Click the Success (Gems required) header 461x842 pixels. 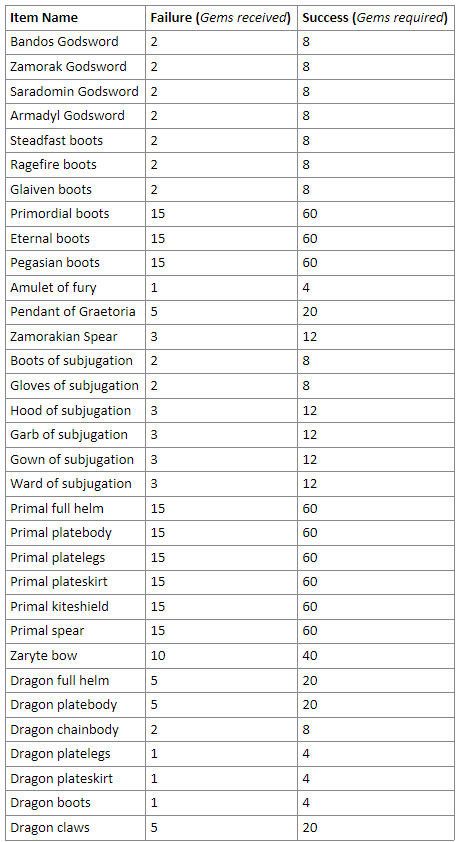(x=375, y=18)
